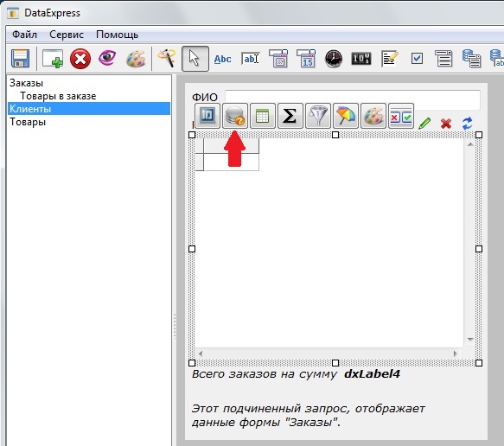The height and width of the screenshot is (446, 504).
Task: Select the ab text field component
Action: pos(251,59)
